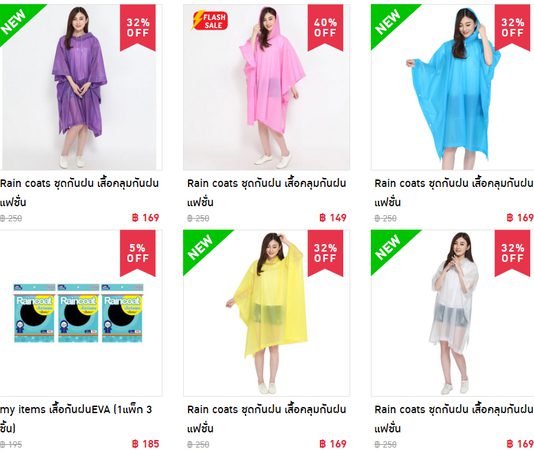534x451 pixels.
Task: Open the title link under pink raincoat
Action: 267,192
